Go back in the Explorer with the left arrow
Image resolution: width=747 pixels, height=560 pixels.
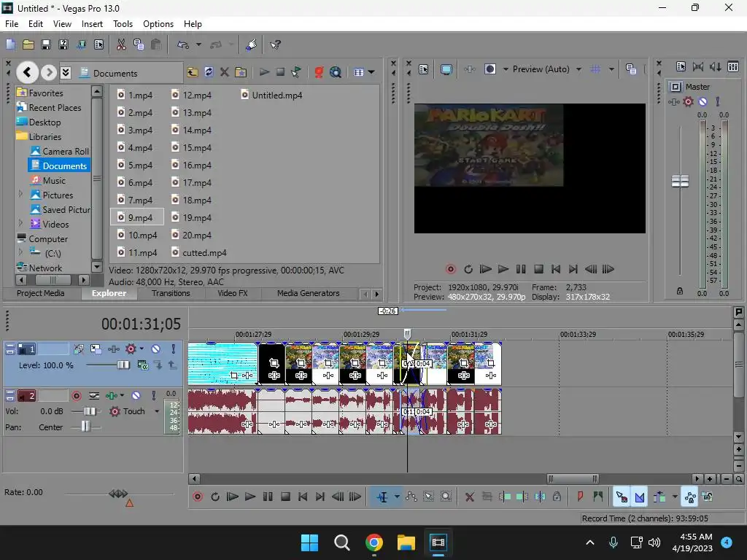coord(27,72)
